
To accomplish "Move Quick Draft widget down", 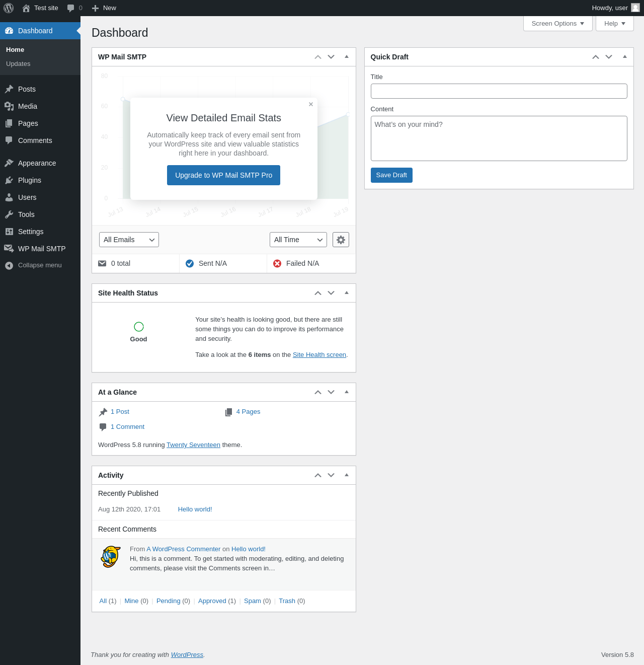I will pos(609,57).
